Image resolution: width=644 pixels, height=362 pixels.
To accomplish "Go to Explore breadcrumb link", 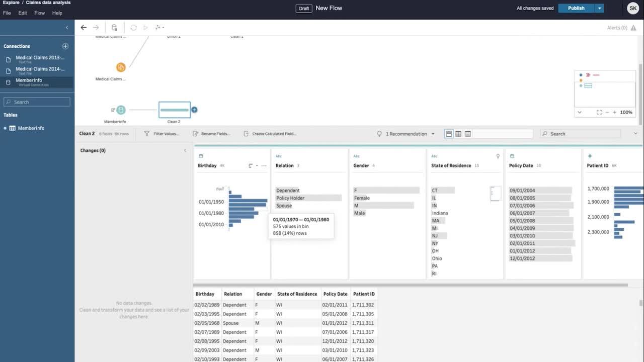I will click(11, 3).
